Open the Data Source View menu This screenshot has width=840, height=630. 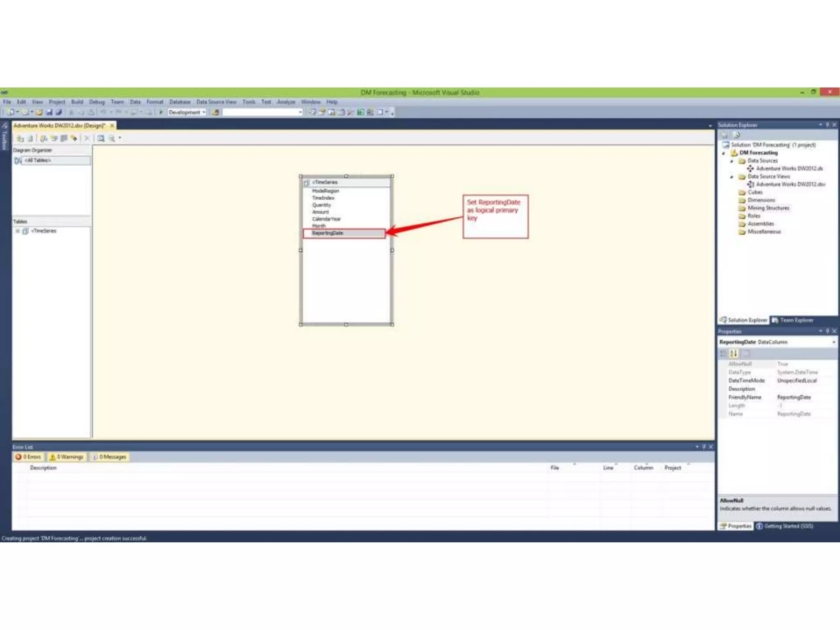coord(216,102)
